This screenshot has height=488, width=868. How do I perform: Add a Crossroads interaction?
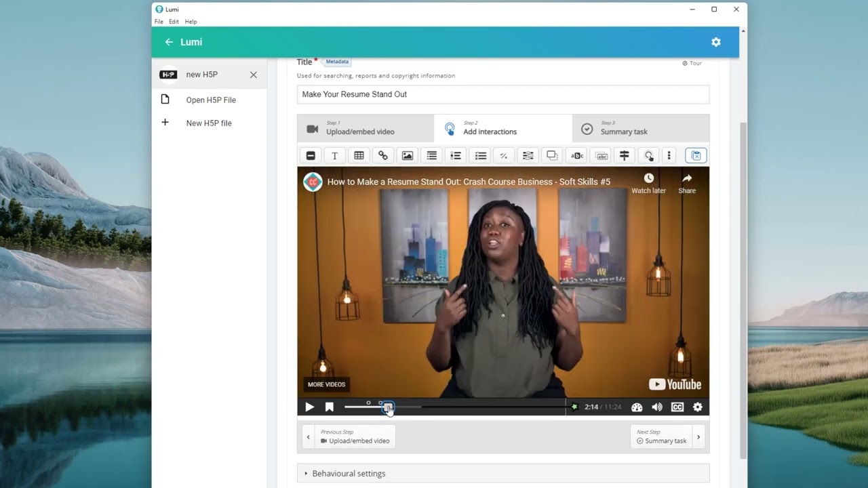pyautogui.click(x=625, y=156)
